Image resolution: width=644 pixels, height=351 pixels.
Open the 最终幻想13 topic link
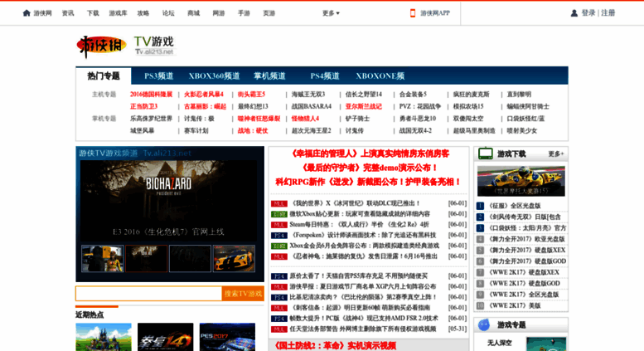click(253, 106)
